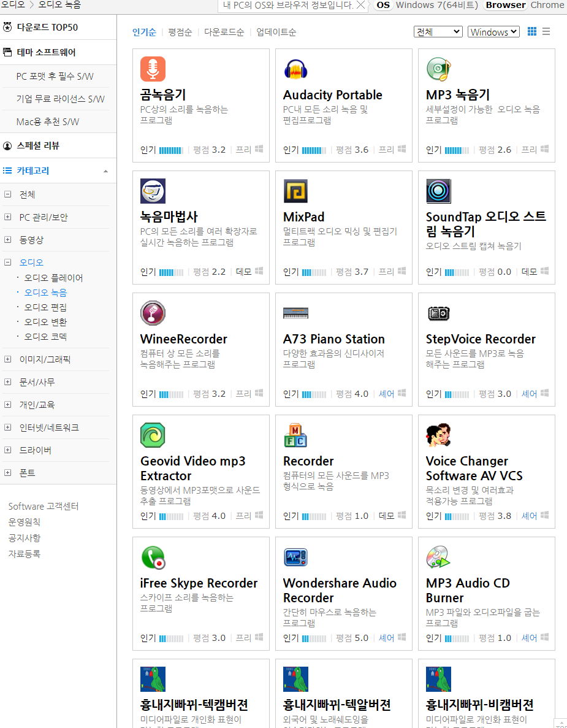This screenshot has width=567, height=728.
Task: Open 운영원칙 link
Action: tap(25, 522)
